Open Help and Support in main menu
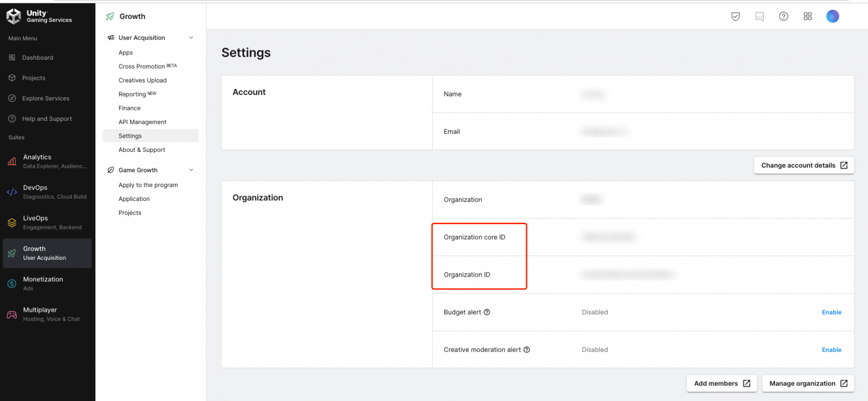The width and height of the screenshot is (868, 401). click(x=47, y=119)
